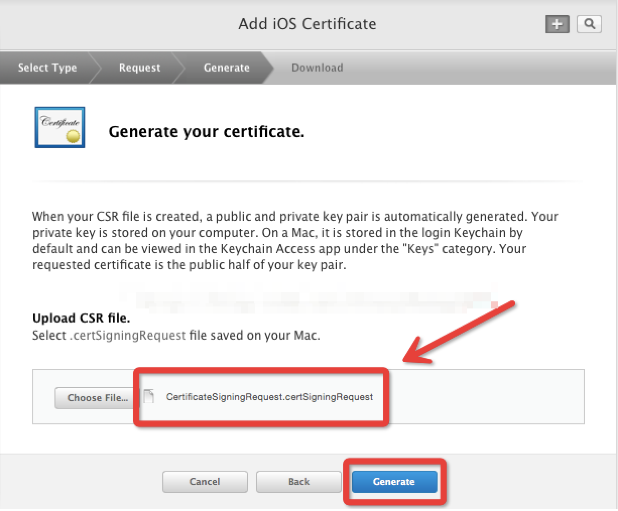This screenshot has height=511, width=618.
Task: Select the Generate step in breadcrumb
Action: [227, 68]
